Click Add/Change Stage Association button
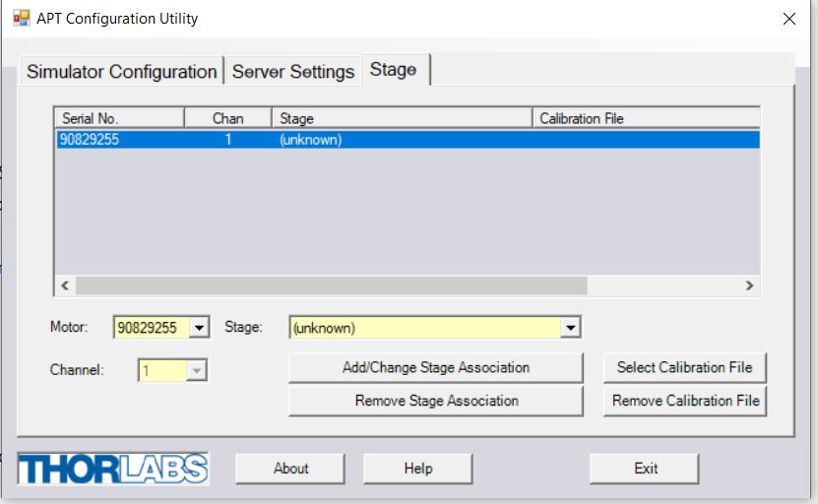 pyautogui.click(x=436, y=368)
